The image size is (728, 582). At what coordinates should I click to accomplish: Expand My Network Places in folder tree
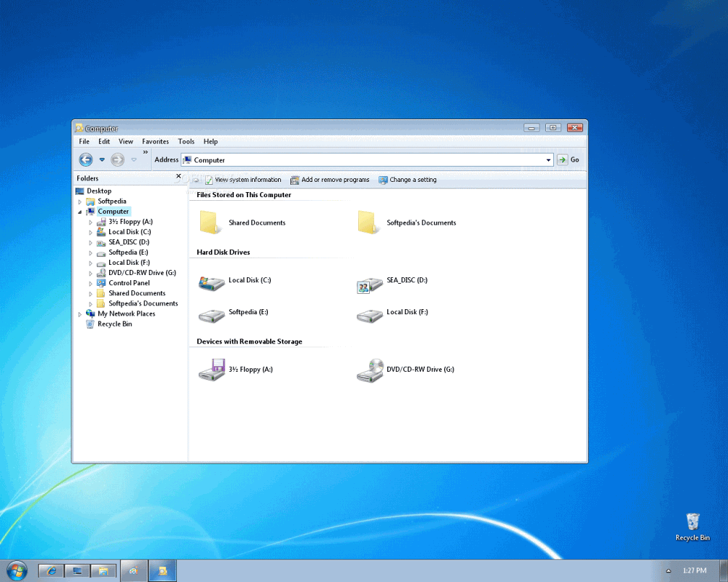(80, 314)
